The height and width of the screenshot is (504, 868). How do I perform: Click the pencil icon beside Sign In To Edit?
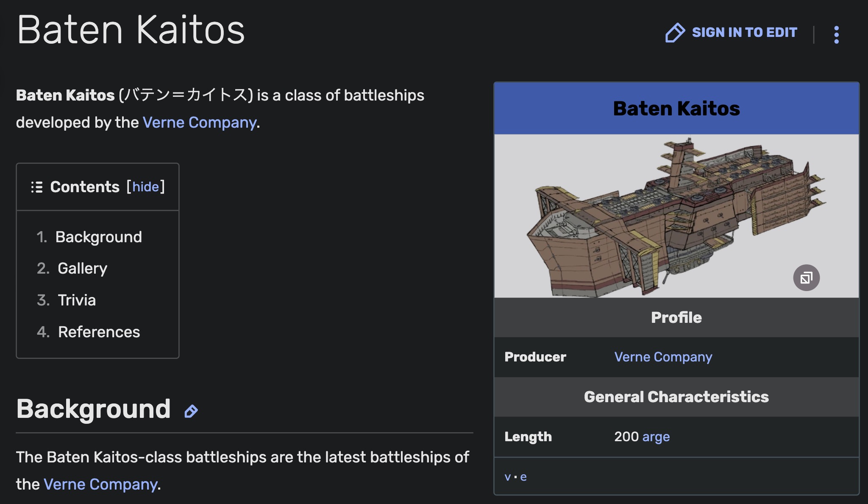(x=675, y=33)
